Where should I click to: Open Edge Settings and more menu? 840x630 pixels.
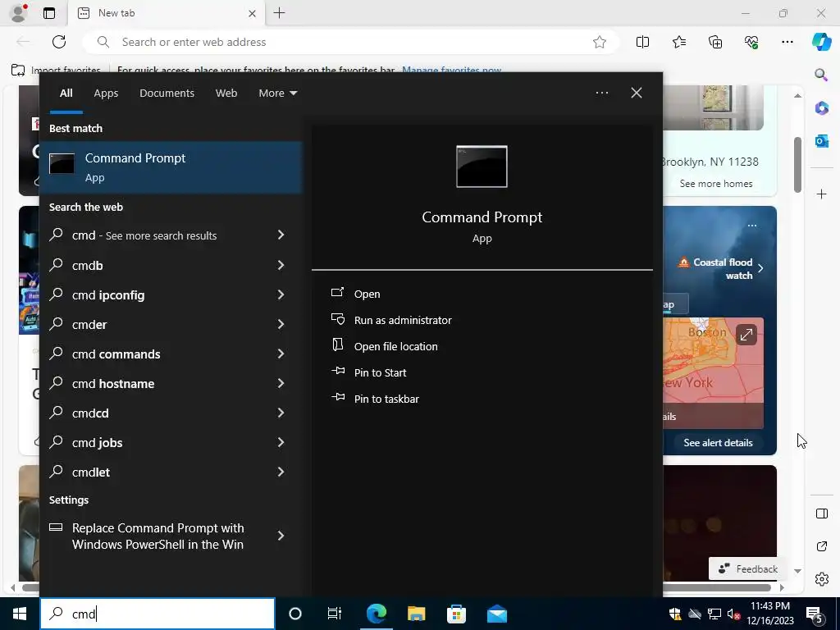pyautogui.click(x=787, y=42)
